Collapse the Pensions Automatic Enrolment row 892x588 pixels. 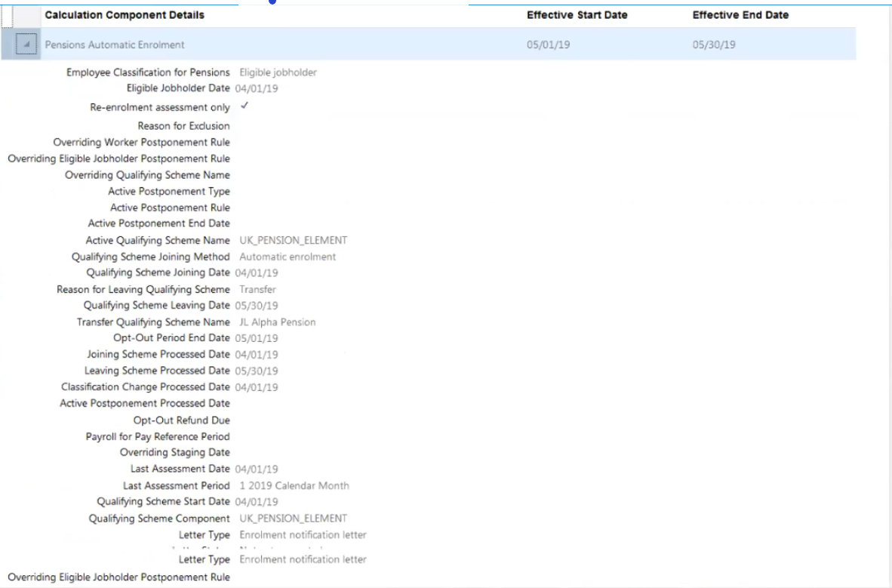(26, 45)
